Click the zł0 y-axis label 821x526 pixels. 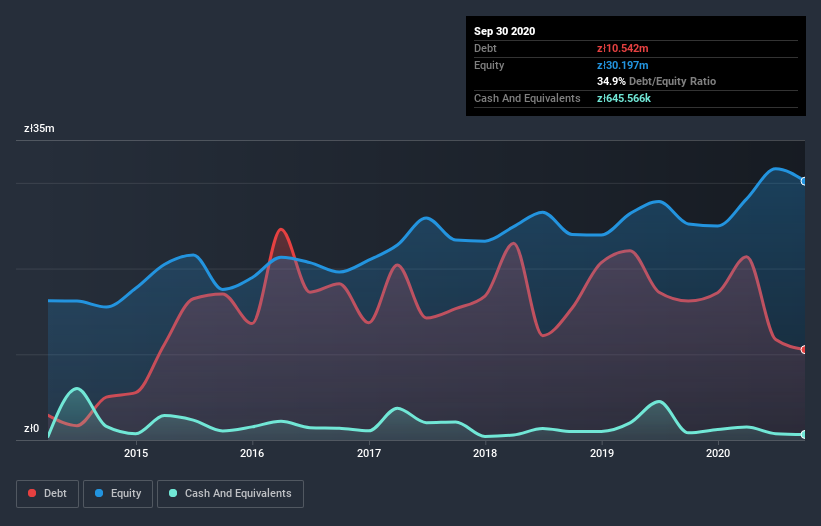pos(31,428)
